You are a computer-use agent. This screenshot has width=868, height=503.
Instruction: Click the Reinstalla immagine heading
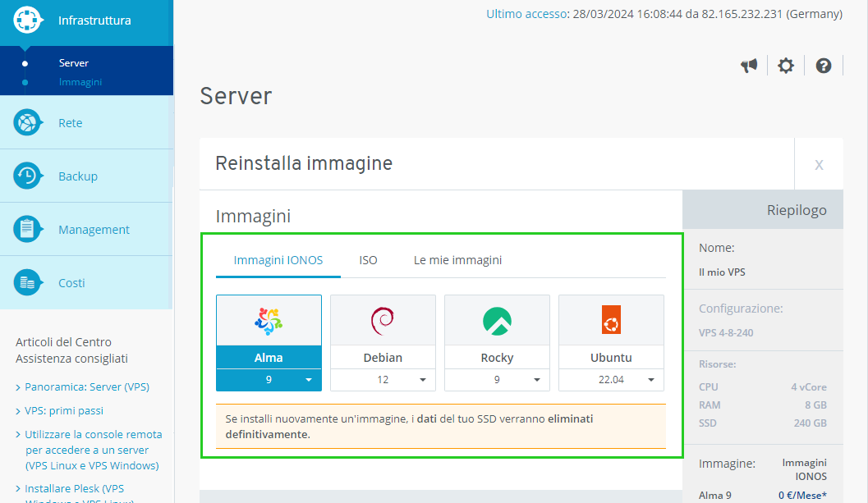tap(304, 164)
